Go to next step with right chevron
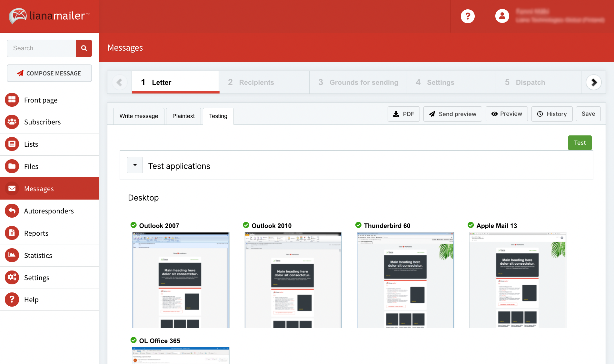Image resolution: width=614 pixels, height=364 pixels. click(594, 83)
